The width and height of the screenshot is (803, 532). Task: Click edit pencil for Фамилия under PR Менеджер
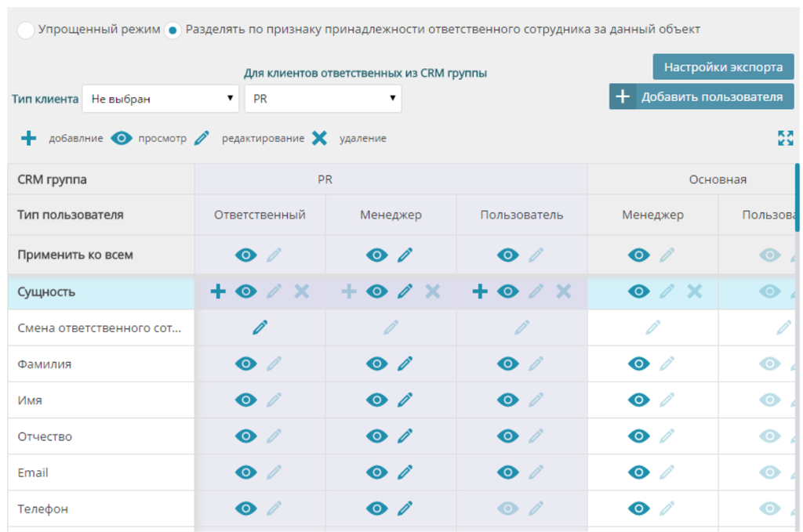coord(405,364)
